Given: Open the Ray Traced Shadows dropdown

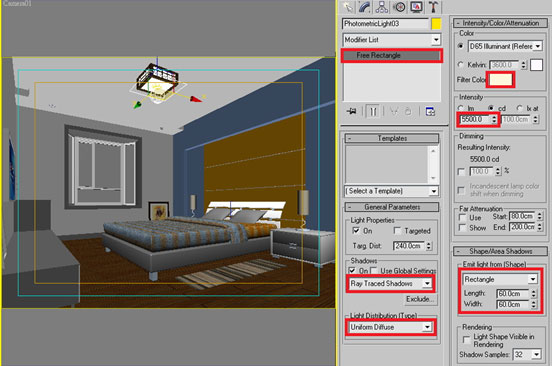Looking at the screenshot, I should (390, 283).
